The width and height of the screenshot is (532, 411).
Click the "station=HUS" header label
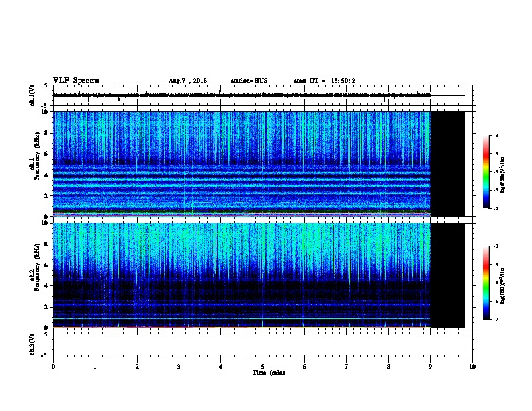tap(249, 81)
